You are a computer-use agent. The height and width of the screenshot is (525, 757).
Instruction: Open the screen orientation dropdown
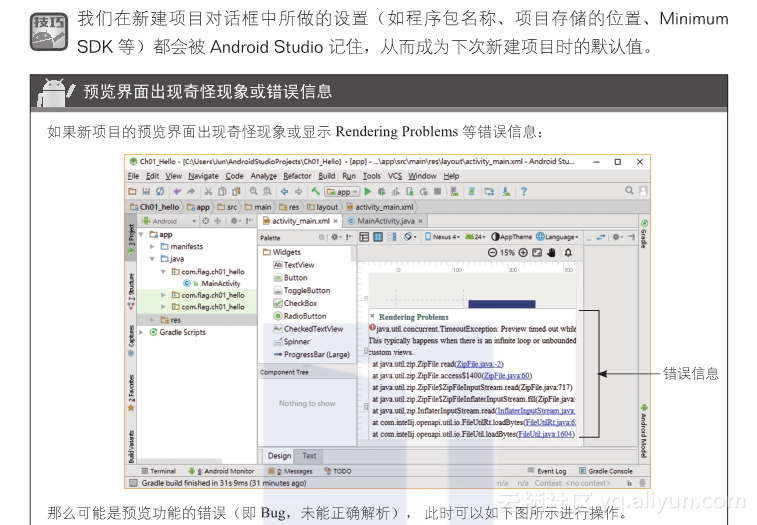click(410, 237)
